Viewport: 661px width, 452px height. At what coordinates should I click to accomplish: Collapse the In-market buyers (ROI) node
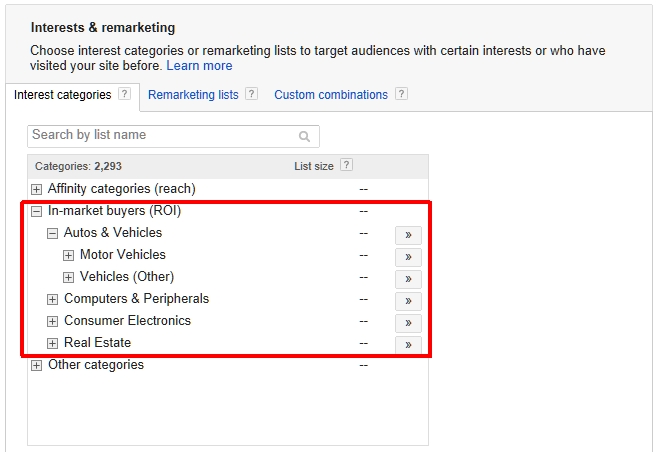click(x=37, y=211)
